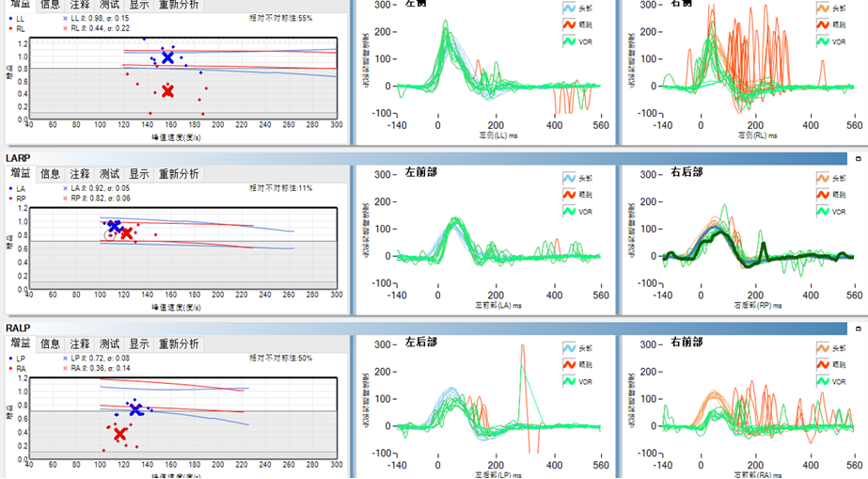
Task: Open the 注释 tab in the LARP panel
Action: [80, 174]
